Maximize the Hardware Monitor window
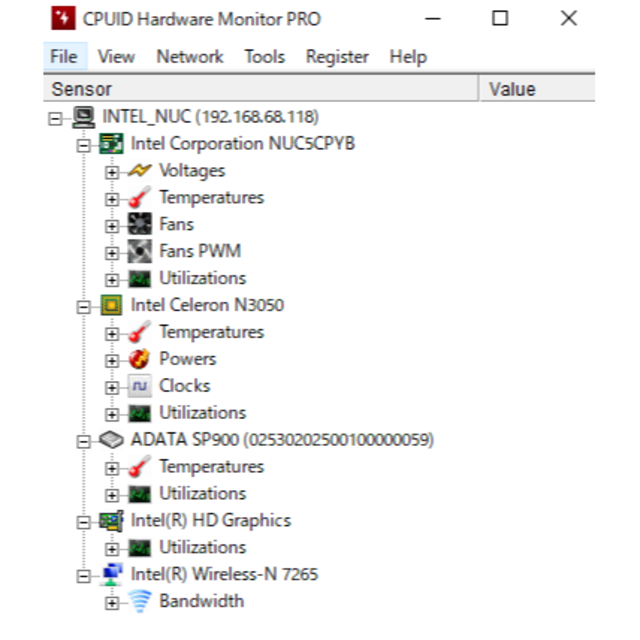Image resolution: width=640 pixels, height=640 pixels. [500, 18]
